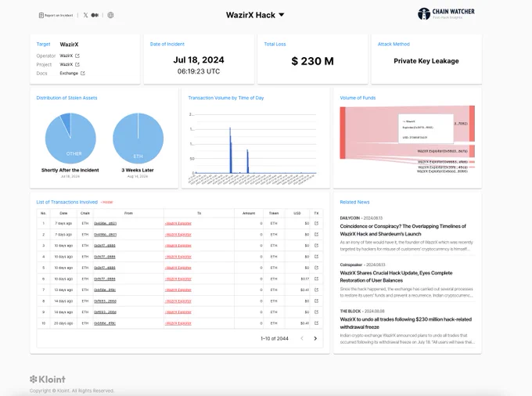
Task: Click the Sankey tooltip showing WazirX Exploiter
Action: coord(426,128)
